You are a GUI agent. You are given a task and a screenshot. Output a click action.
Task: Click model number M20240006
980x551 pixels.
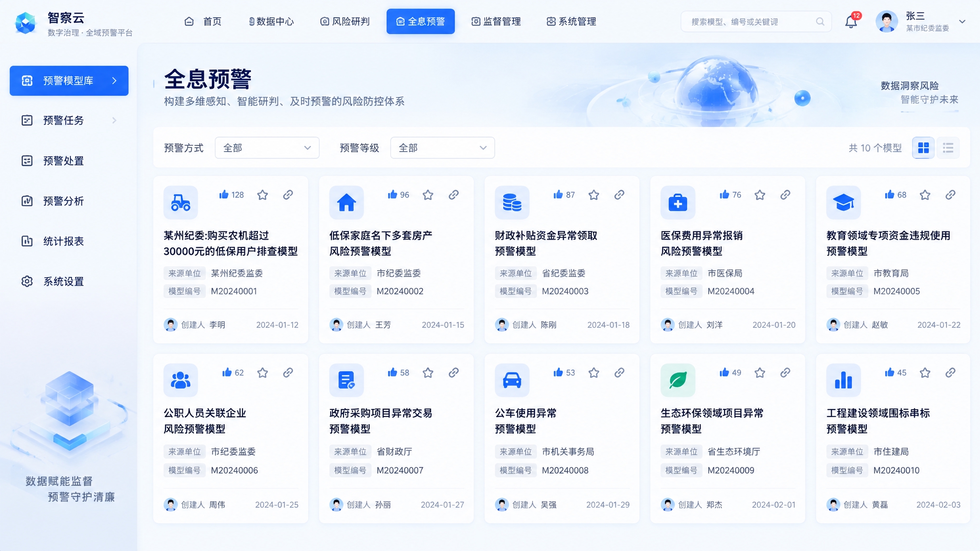(234, 470)
